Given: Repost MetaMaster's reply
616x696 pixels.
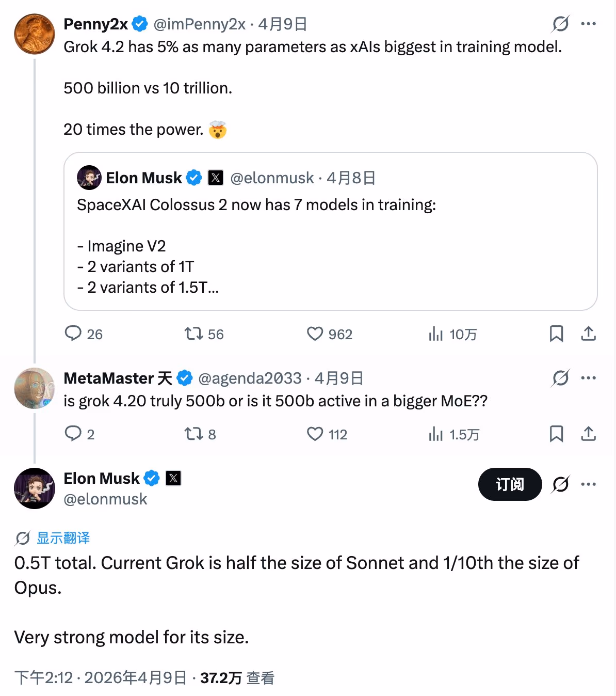Looking at the screenshot, I should point(194,434).
